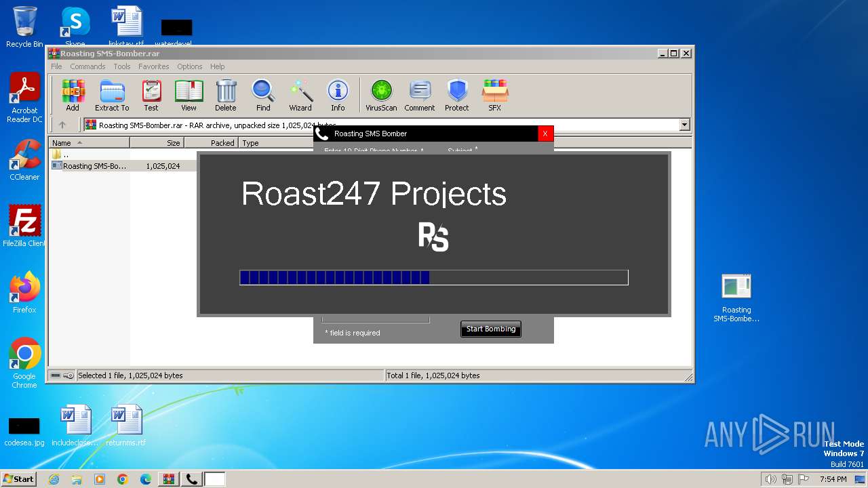Sort file list by Name column
Image resolution: width=868 pixels, height=488 pixels.
coord(89,143)
